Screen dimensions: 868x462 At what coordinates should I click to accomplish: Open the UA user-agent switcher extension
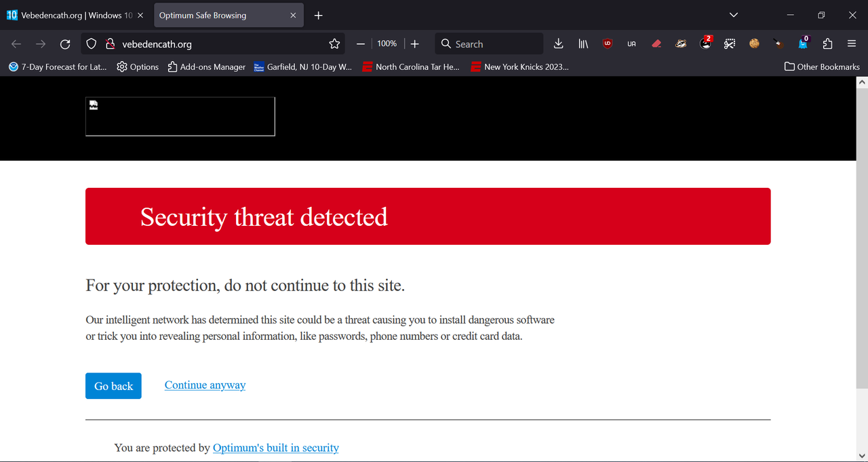pyautogui.click(x=632, y=44)
